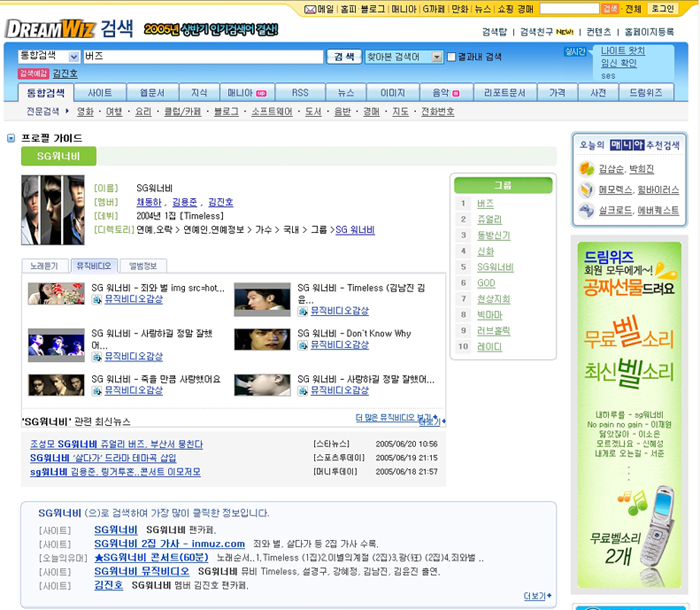
Task: Click the orange 검색 button in top bar
Action: click(x=610, y=8)
